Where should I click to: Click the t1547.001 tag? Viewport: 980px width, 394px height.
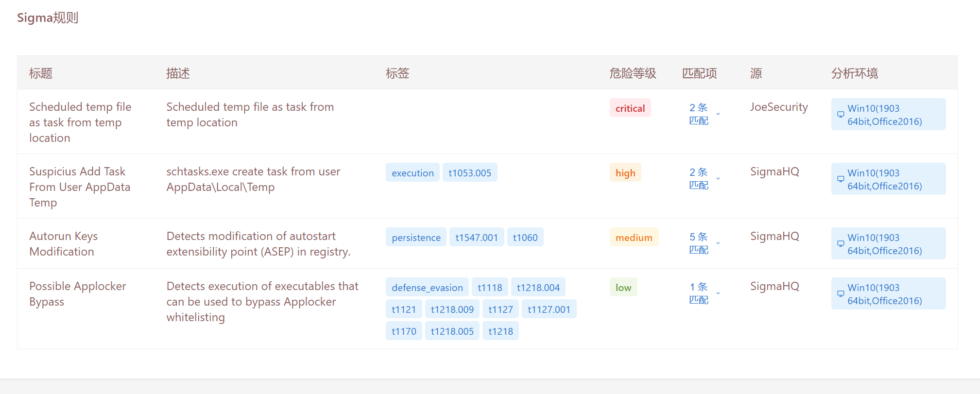476,238
